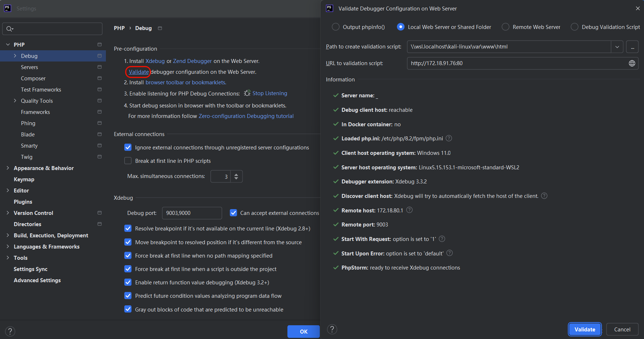Viewport: 644px width, 339px height.
Task: Select Debug Validation Script radio option
Action: pyautogui.click(x=574, y=27)
